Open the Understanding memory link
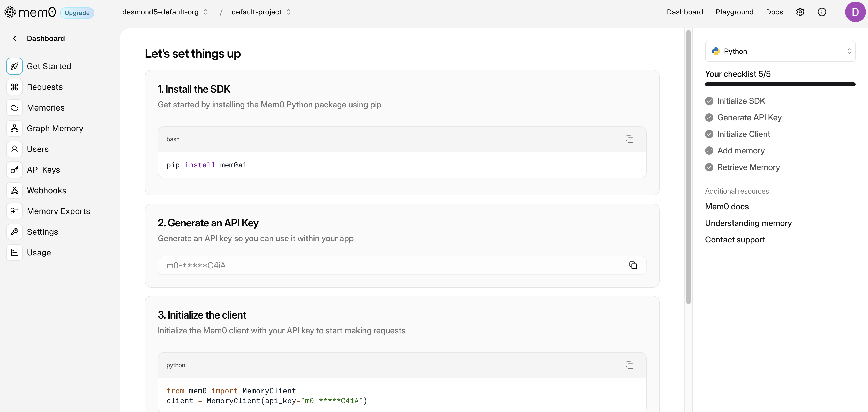Viewport: 868px width, 412px height. pyautogui.click(x=748, y=223)
